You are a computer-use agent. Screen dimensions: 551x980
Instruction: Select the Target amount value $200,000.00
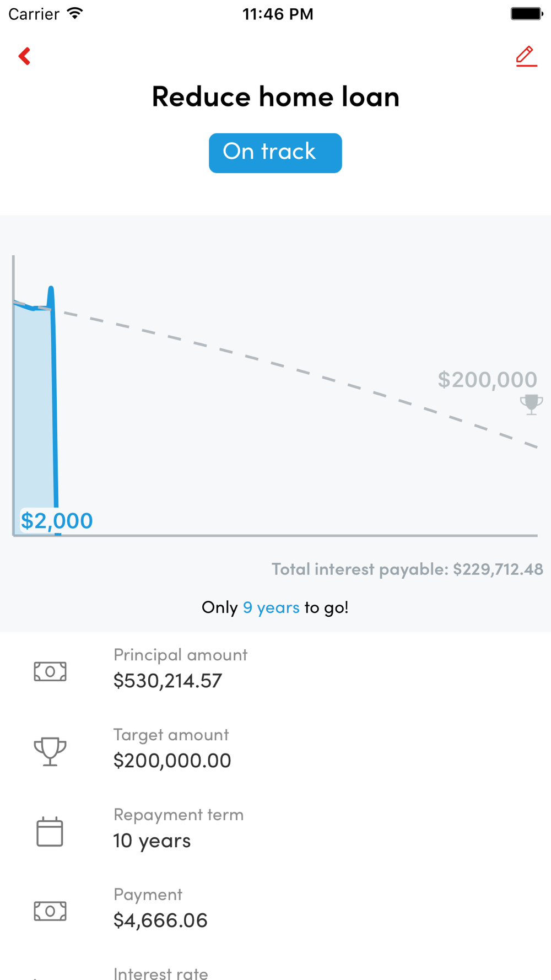click(172, 761)
